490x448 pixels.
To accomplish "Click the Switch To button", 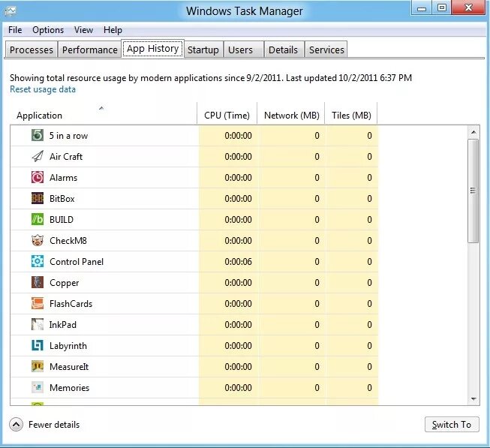I will [452, 425].
